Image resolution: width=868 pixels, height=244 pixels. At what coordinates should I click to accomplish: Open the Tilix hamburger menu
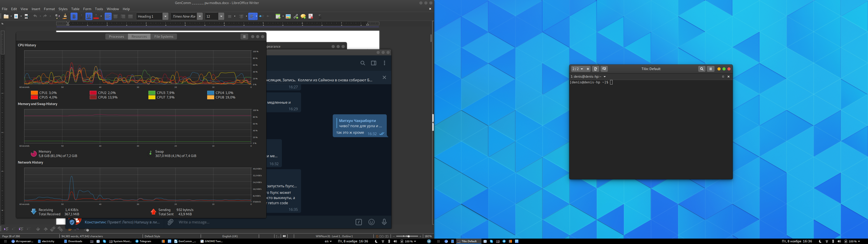[711, 69]
